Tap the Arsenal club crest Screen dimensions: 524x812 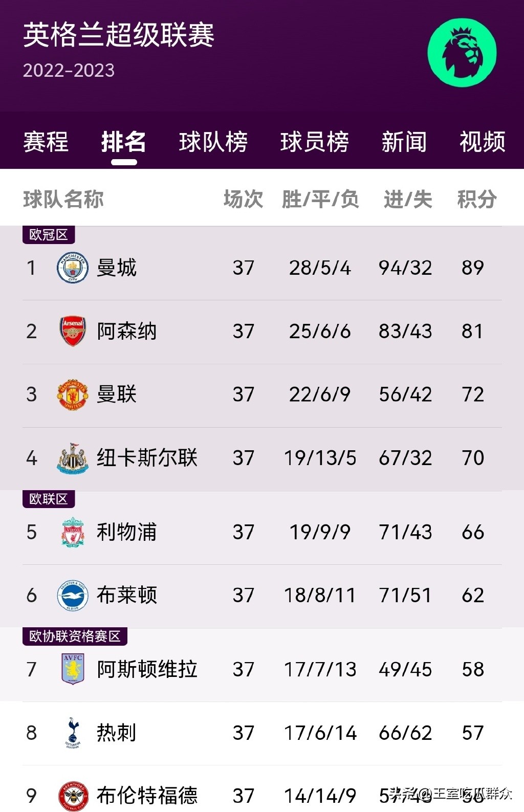pyautogui.click(x=73, y=331)
